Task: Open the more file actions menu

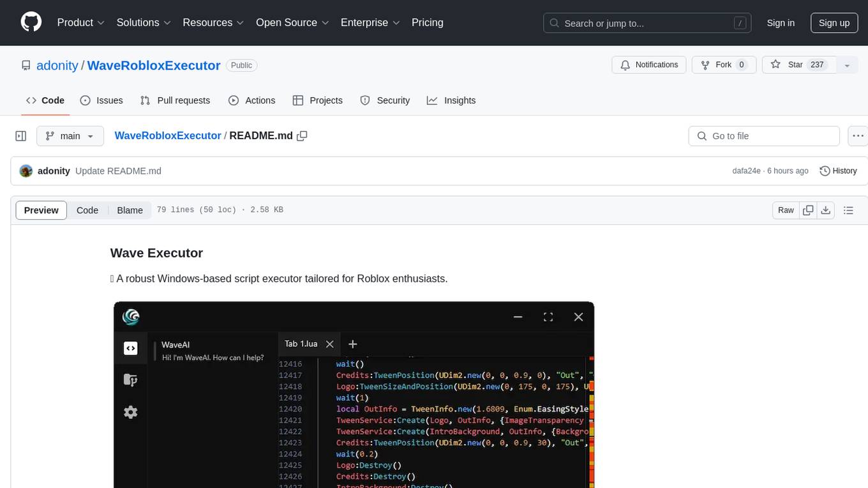Action: 858,136
